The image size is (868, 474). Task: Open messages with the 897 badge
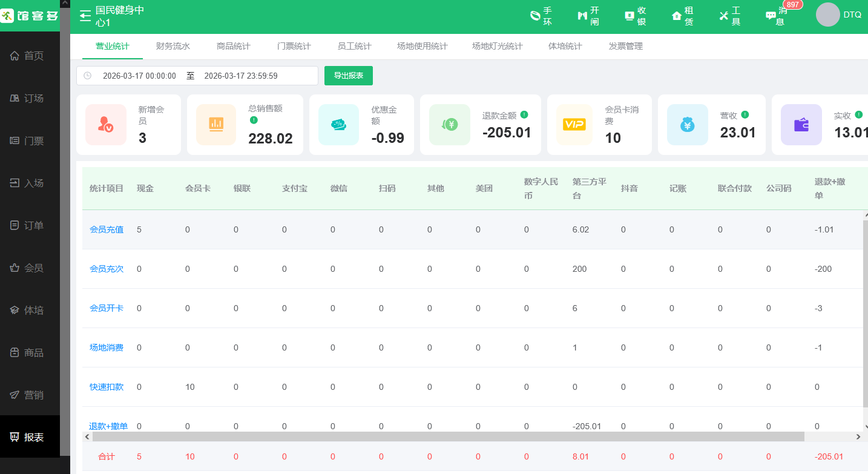(x=777, y=16)
